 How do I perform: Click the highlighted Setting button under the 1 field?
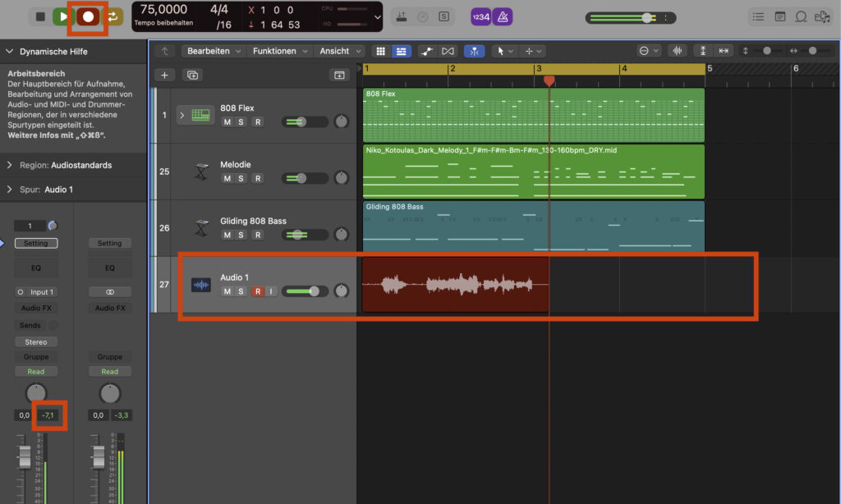click(36, 244)
